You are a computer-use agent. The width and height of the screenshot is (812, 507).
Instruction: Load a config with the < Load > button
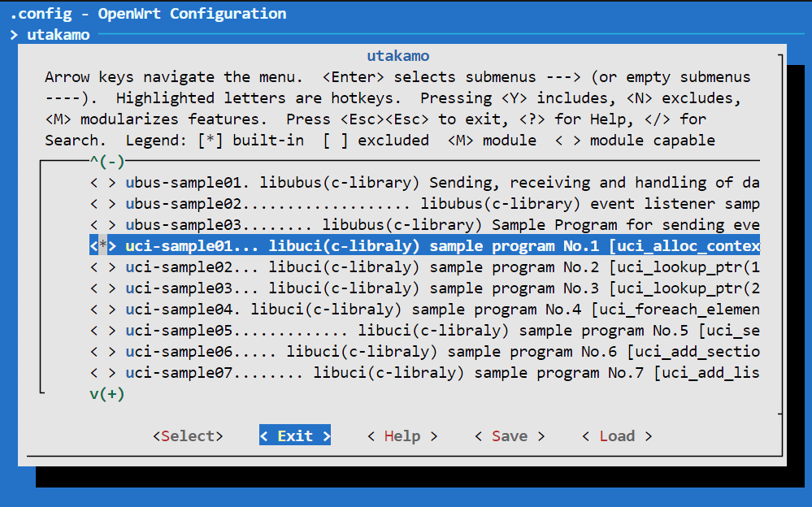tap(617, 436)
